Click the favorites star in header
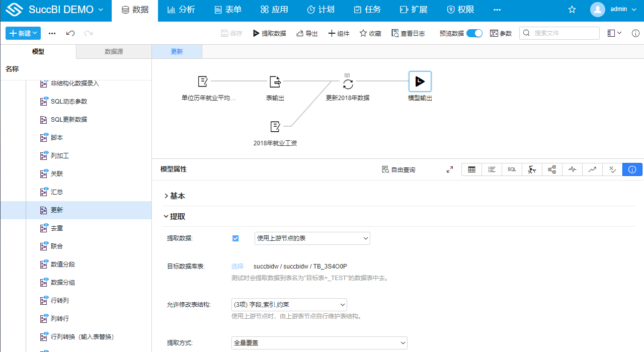 [572, 10]
